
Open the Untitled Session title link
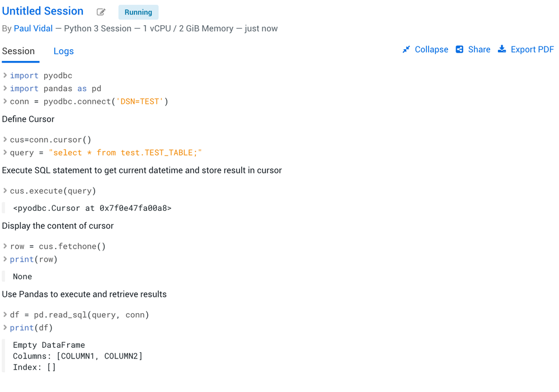(x=43, y=11)
